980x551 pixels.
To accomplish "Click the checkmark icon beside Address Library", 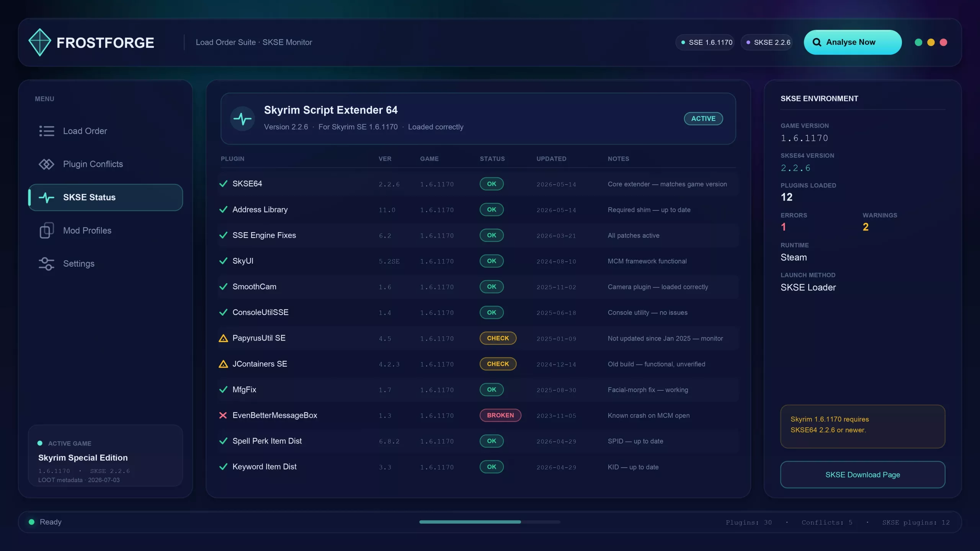I will coord(223,210).
